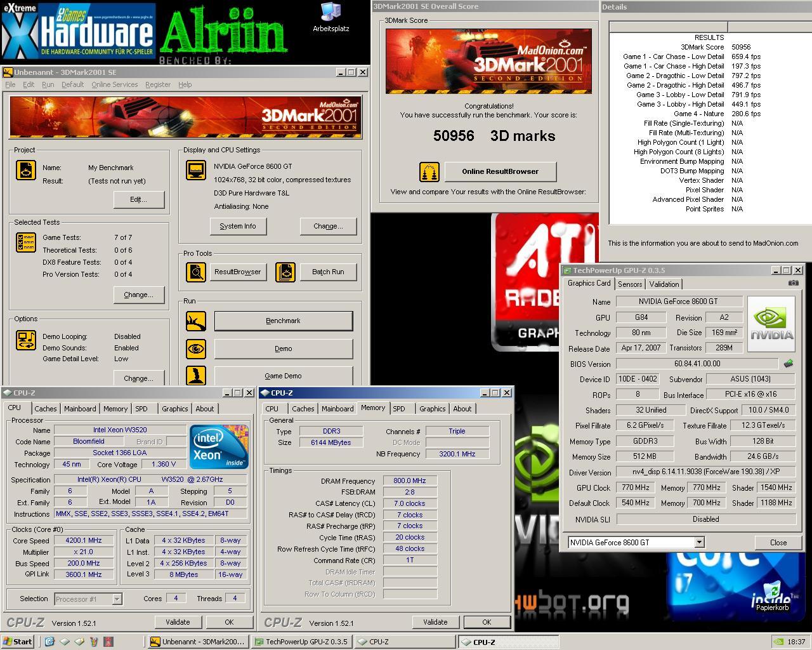Click the 3DMark2001 taskbar button
Image resolution: width=812 pixels, height=650 pixels.
[197, 642]
